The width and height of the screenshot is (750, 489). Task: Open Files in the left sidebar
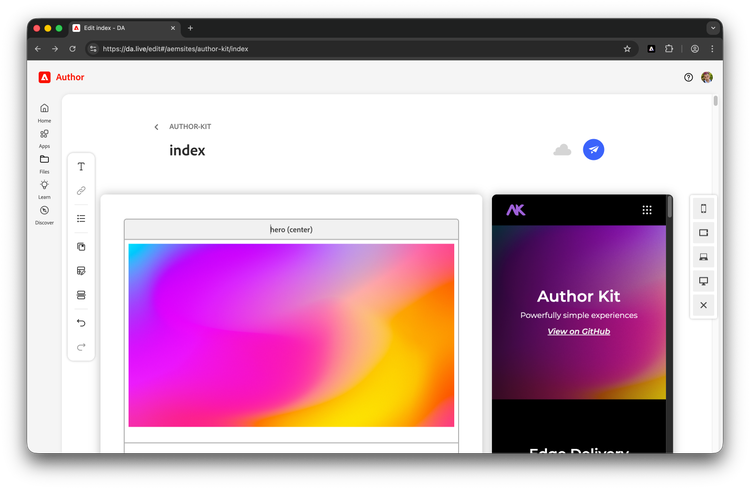point(44,163)
